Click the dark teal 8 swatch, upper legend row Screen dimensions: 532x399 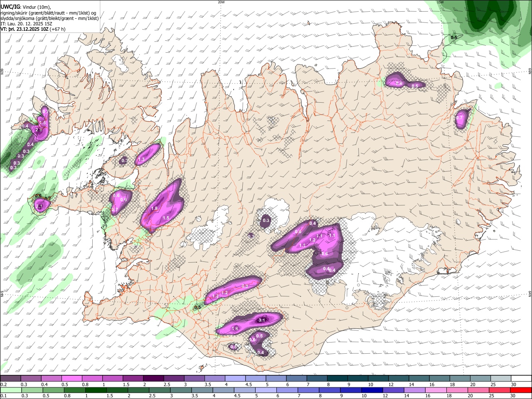[337, 378]
